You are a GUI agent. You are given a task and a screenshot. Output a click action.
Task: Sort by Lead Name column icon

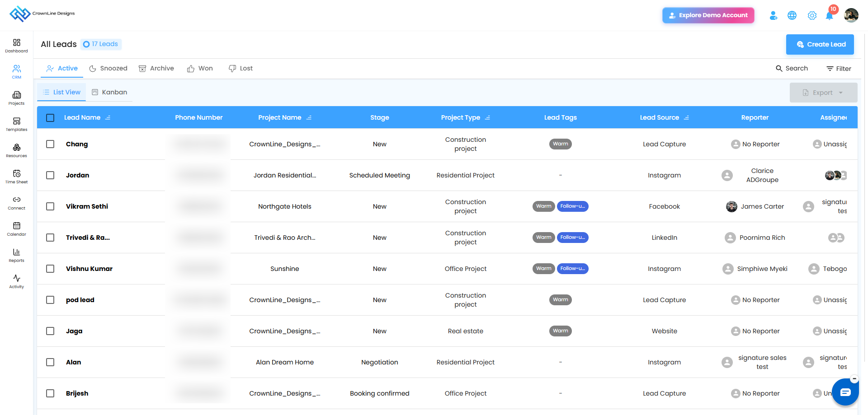tap(108, 118)
